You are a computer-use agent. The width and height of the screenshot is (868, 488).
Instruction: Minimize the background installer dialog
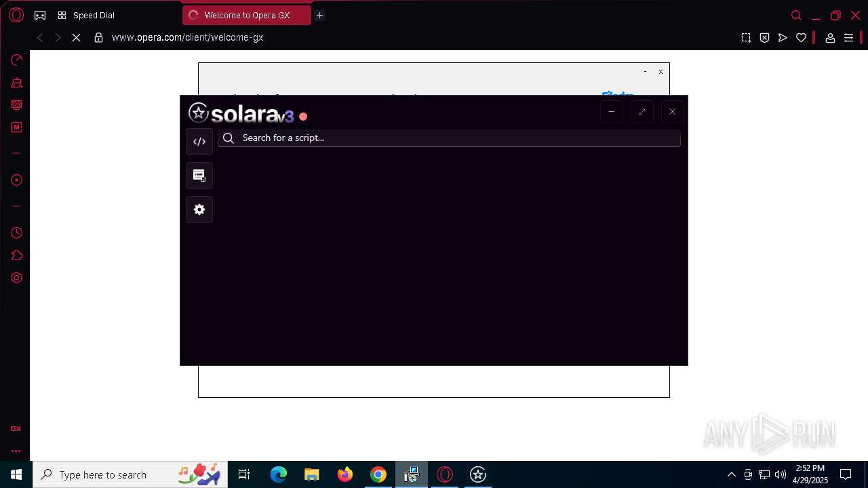click(645, 71)
